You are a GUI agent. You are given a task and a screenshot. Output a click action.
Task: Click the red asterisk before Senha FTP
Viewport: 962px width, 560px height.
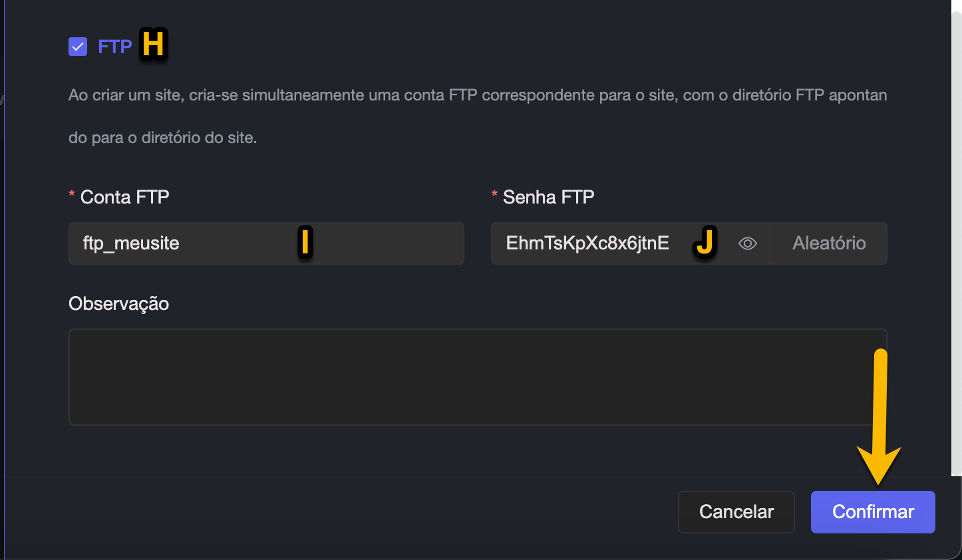494,196
